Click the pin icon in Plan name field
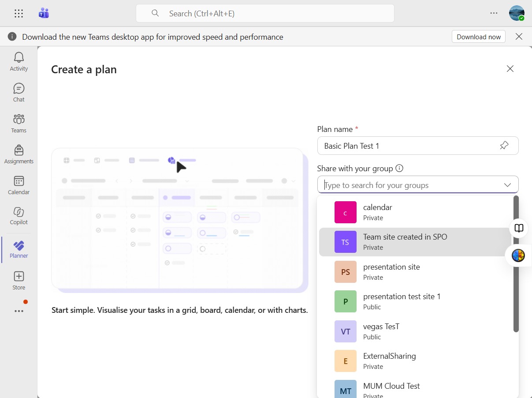Image resolution: width=532 pixels, height=398 pixels. click(x=504, y=146)
